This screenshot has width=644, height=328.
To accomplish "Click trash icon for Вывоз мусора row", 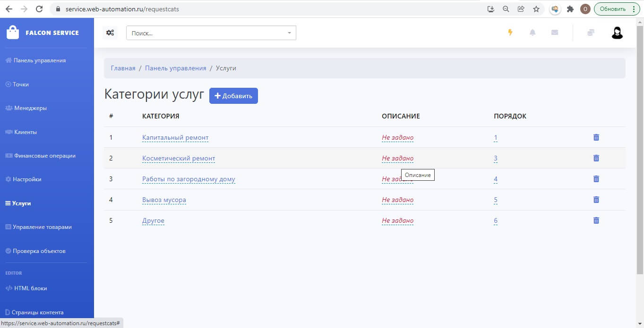I will (x=596, y=200).
